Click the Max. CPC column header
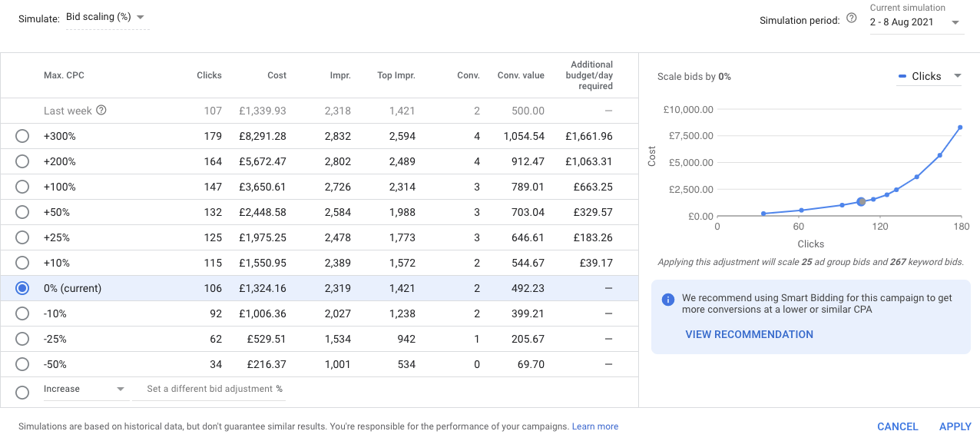The width and height of the screenshot is (980, 441). pyautogui.click(x=64, y=75)
